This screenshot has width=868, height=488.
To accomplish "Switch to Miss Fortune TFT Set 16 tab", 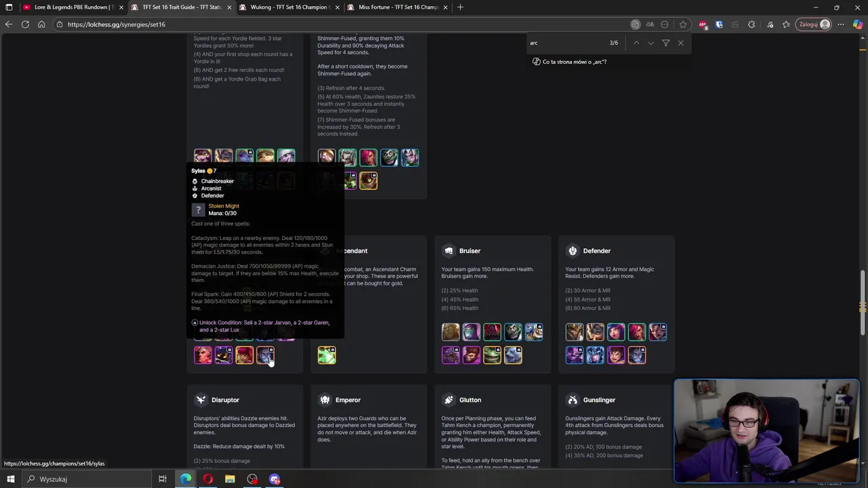I will [x=397, y=7].
